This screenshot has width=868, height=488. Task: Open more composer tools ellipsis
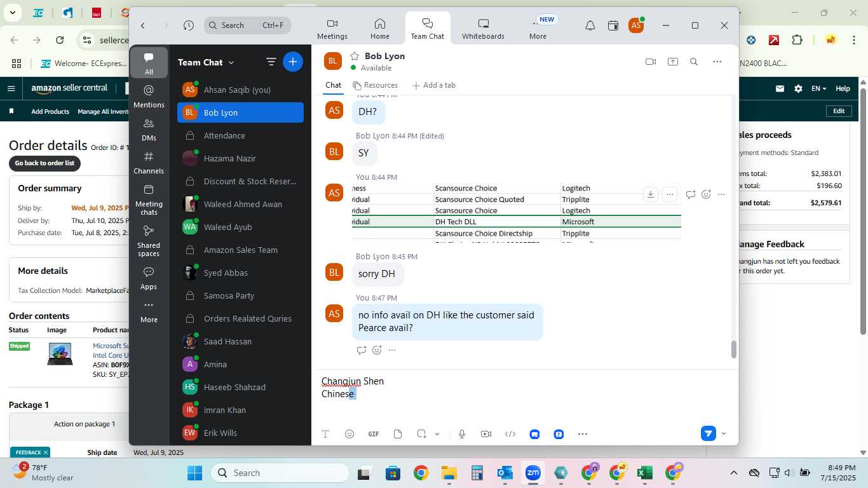pyautogui.click(x=583, y=434)
